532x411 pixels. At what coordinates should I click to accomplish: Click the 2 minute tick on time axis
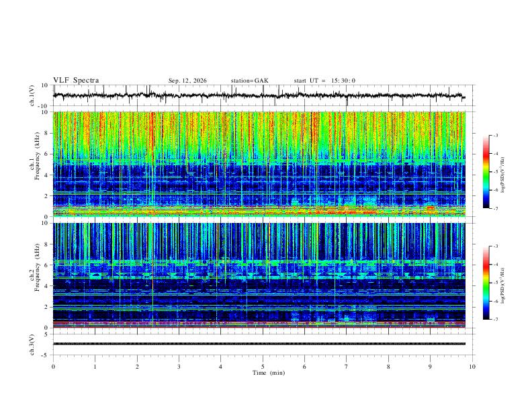pos(137,367)
